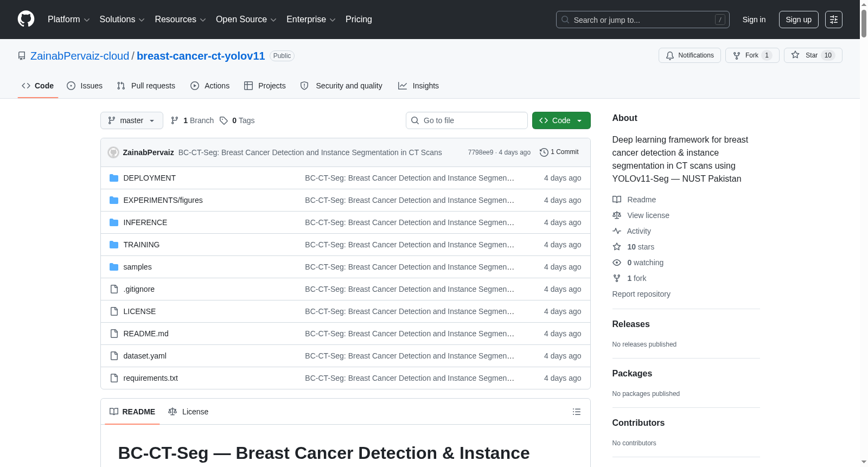This screenshot has height=467, width=868.
Task: Fork the repository
Action: (752, 55)
